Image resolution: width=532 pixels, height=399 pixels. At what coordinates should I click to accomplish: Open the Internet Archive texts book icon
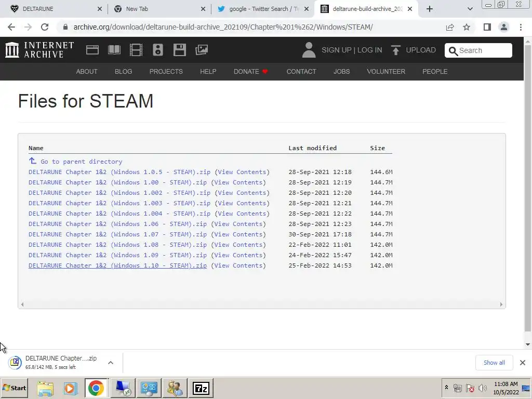pos(114,50)
